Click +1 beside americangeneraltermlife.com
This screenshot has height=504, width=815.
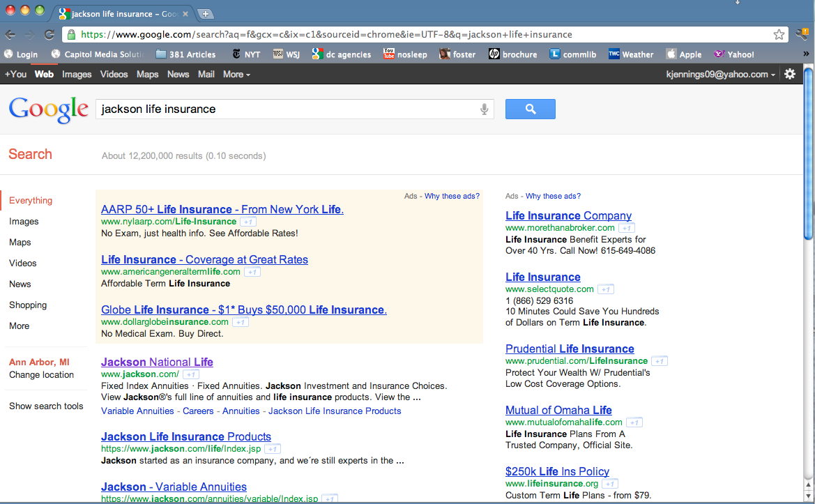tap(252, 272)
